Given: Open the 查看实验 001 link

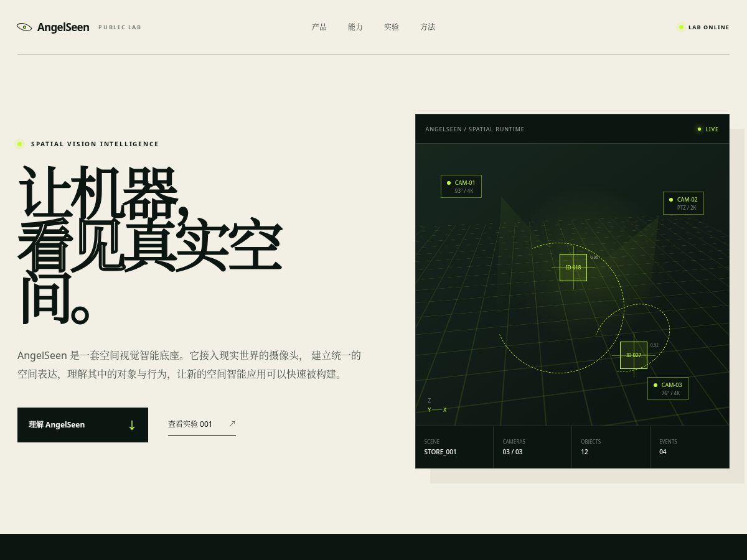Looking at the screenshot, I should [202, 424].
